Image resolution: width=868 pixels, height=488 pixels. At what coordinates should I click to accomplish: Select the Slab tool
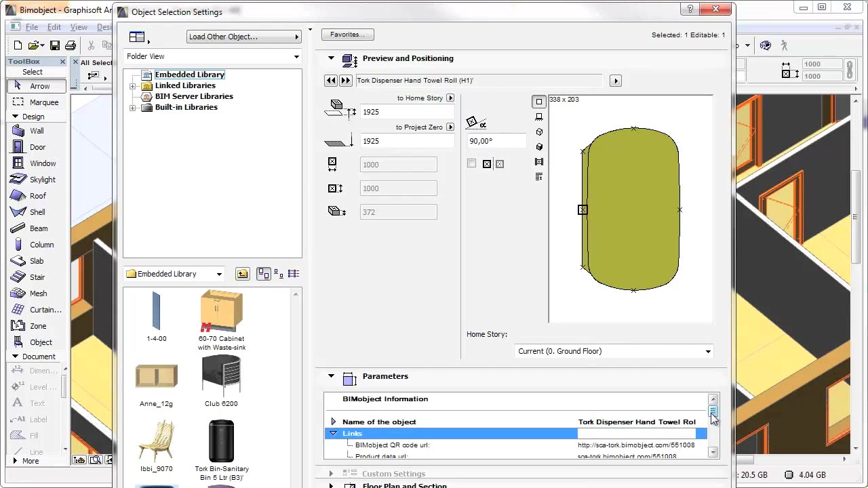(37, 261)
